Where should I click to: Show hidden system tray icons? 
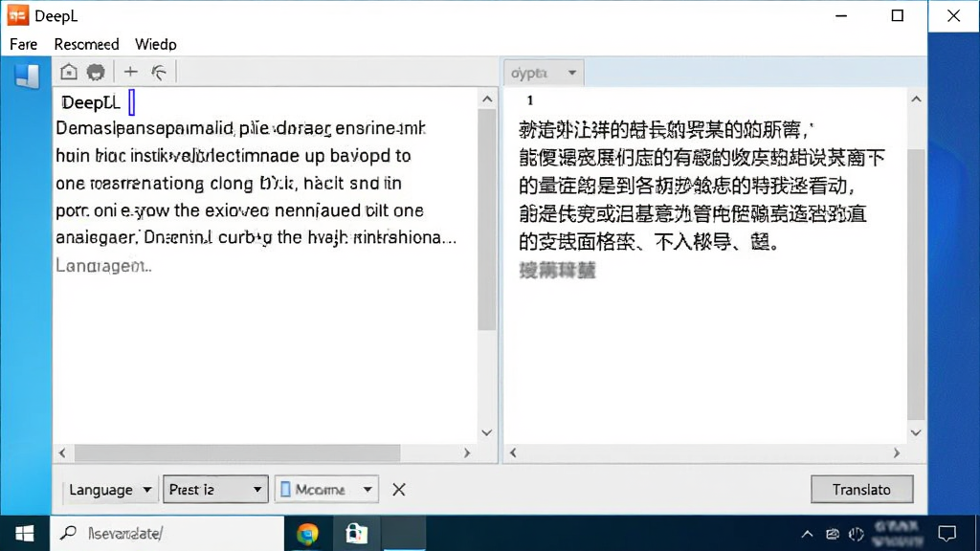point(807,534)
